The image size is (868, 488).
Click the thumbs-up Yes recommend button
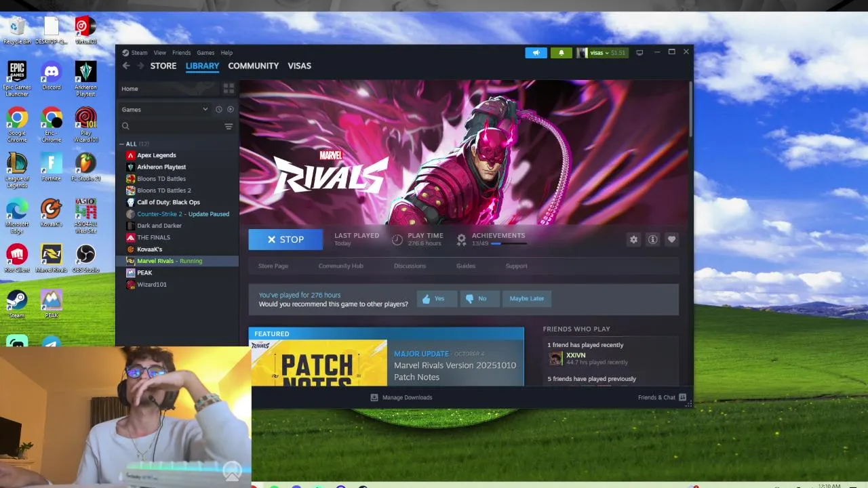coord(436,298)
